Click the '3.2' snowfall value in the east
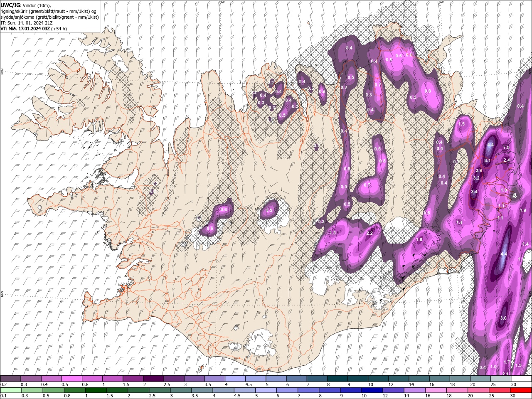532x399 pixels. click(476, 178)
